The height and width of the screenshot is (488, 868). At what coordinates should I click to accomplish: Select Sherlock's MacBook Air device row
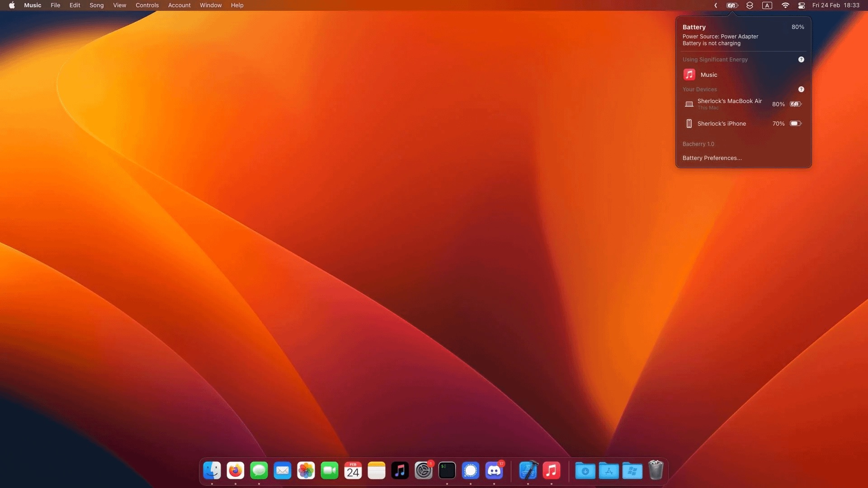[x=743, y=104]
